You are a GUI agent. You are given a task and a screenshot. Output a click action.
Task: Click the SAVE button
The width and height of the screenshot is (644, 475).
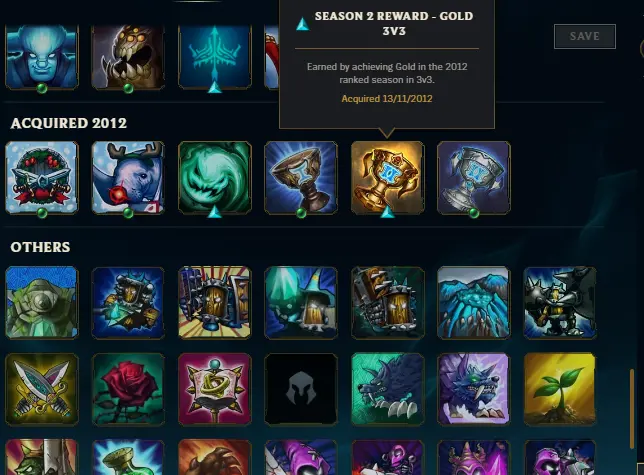[x=584, y=37]
